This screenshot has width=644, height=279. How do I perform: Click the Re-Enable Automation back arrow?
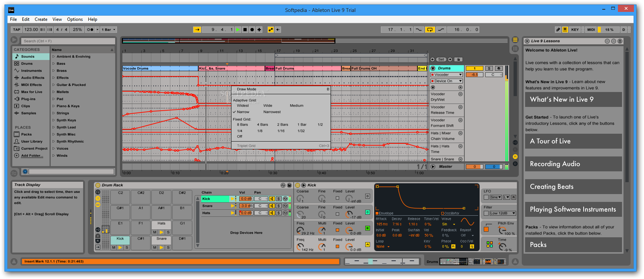[278, 30]
